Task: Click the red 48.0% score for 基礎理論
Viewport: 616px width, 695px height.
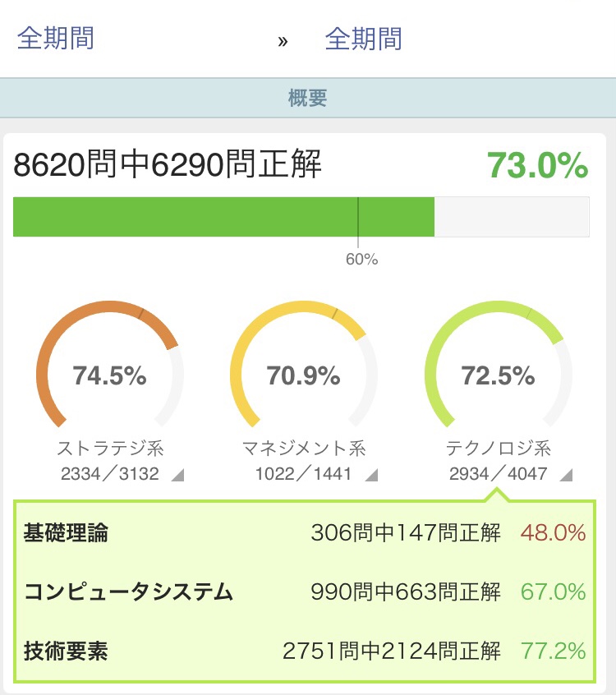Action: click(553, 532)
